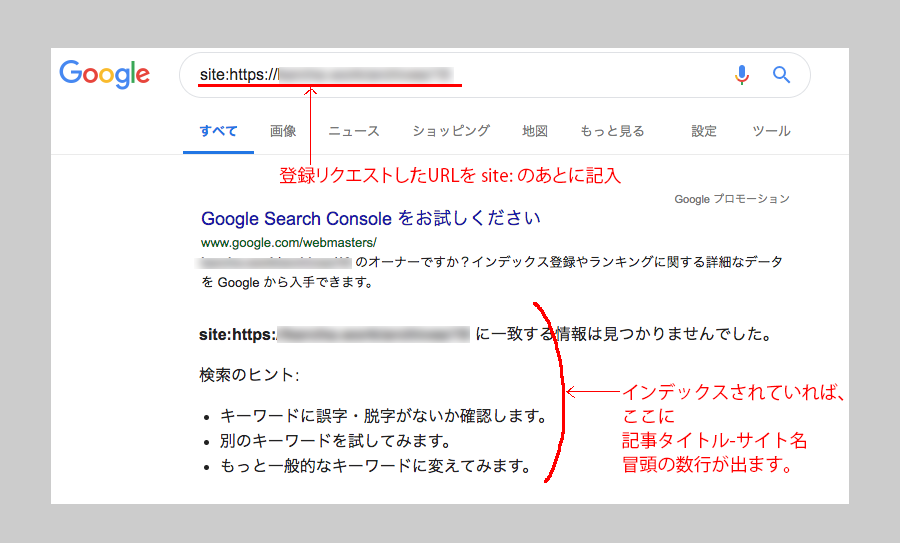Switch to the 画像 tab

point(283,131)
